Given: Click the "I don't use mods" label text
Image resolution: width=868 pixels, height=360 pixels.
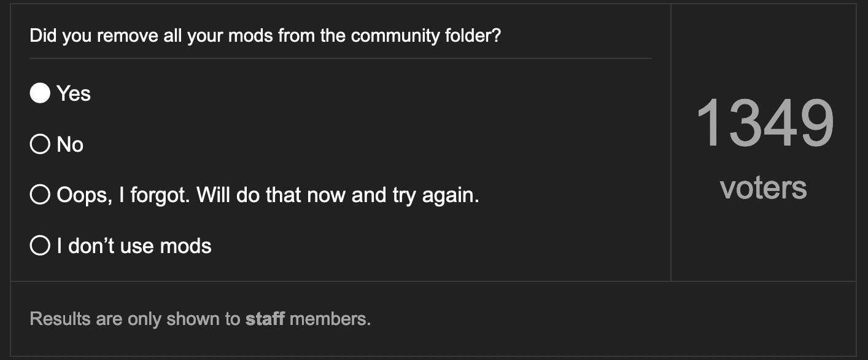Looking at the screenshot, I should [x=134, y=246].
